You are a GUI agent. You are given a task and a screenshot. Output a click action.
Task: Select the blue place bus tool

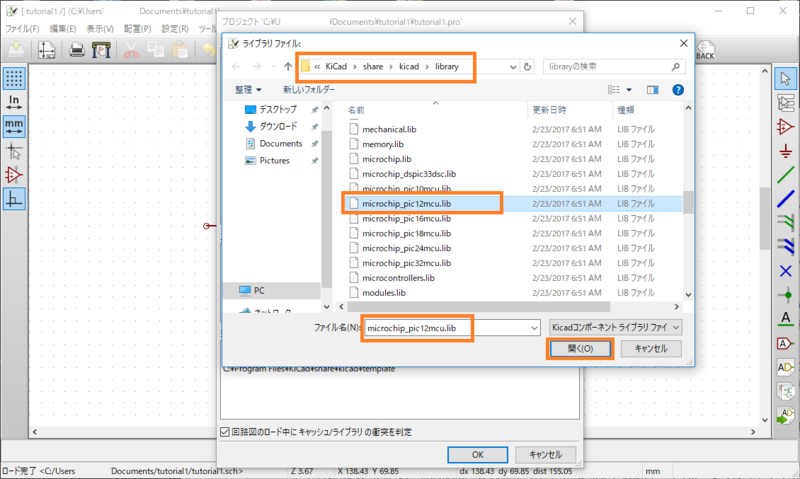[785, 199]
